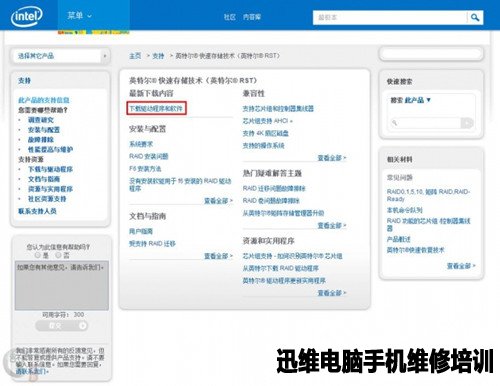Screen dimensions: 500x386
Task: Open the 内容库 header menu item
Action: click(252, 17)
